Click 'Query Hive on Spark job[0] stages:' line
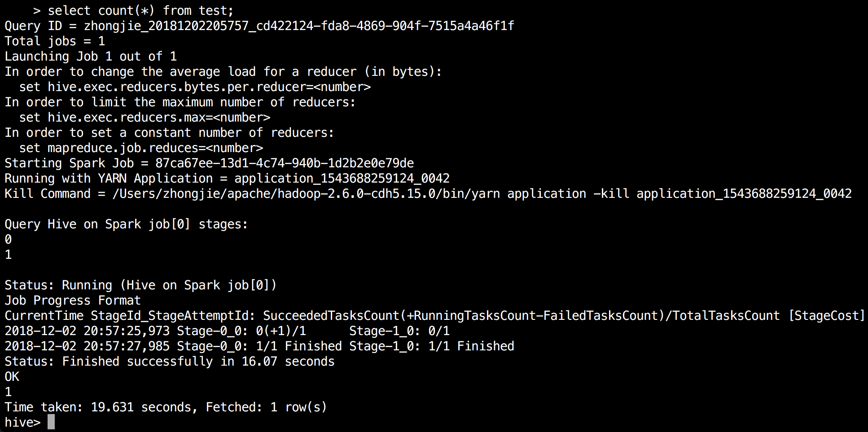Screen dimensions: 868x432 click(x=126, y=224)
